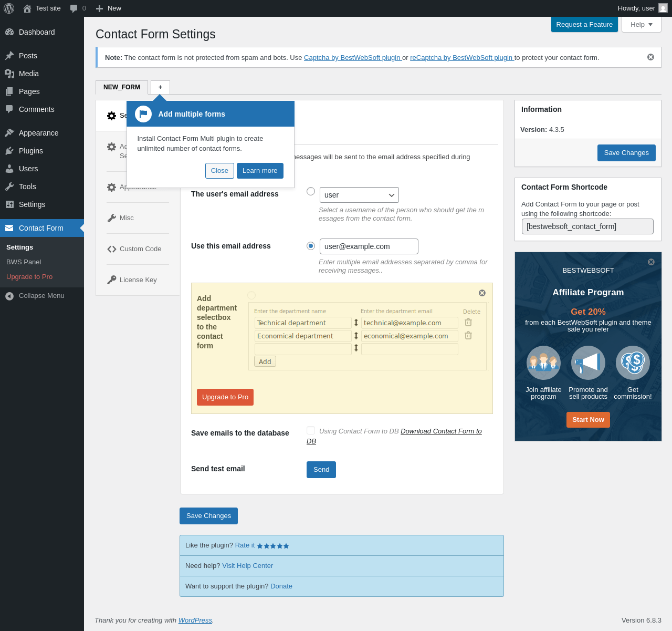Viewport: 672px width, 631px height.
Task: Open the comments bubble in admin bar
Action: tap(74, 8)
